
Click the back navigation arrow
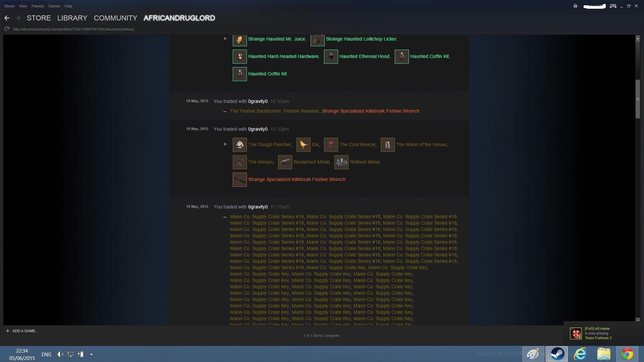pyautogui.click(x=7, y=18)
